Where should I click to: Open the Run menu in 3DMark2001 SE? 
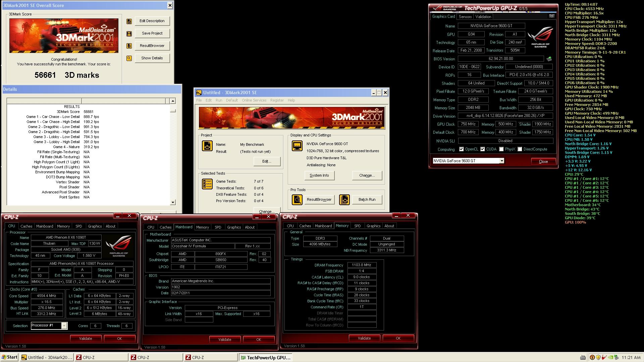coord(219,100)
